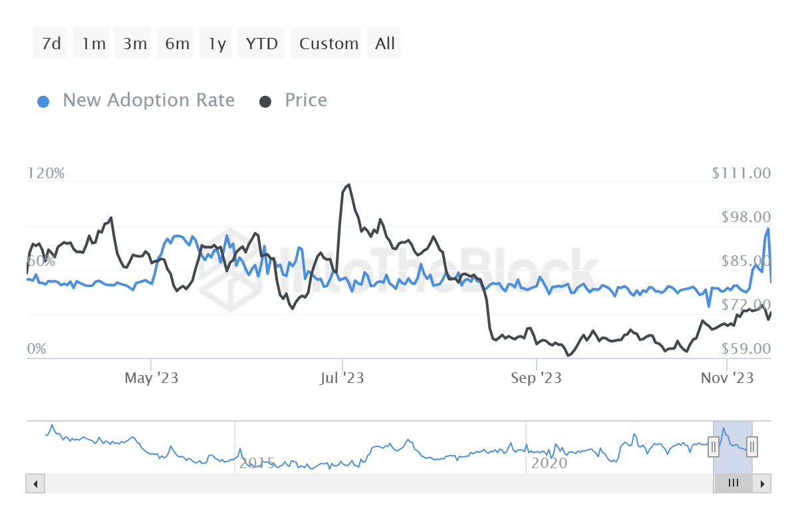Image resolution: width=798 pixels, height=532 pixels.
Task: Click the left scroll arrow below the minimap
Action: pyautogui.click(x=35, y=483)
